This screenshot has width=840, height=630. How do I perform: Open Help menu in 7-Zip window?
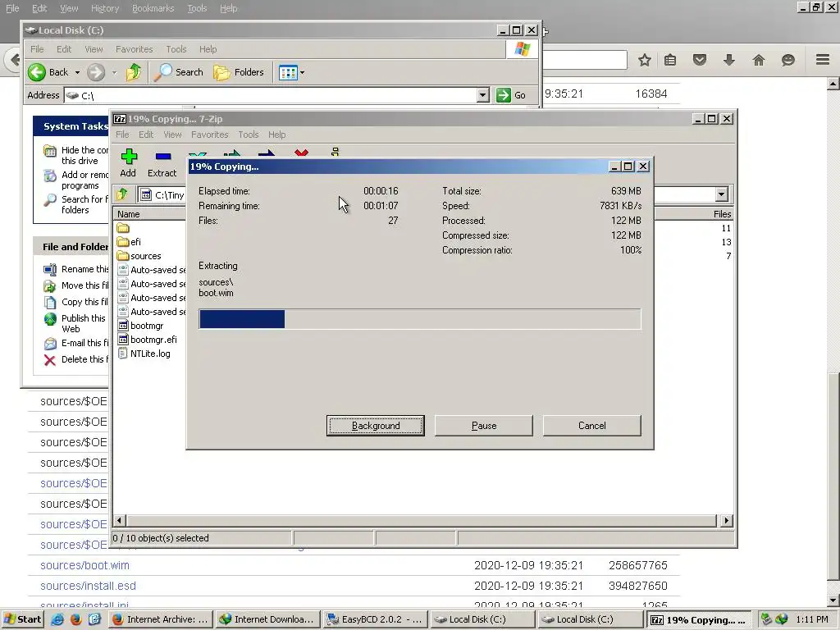(277, 135)
